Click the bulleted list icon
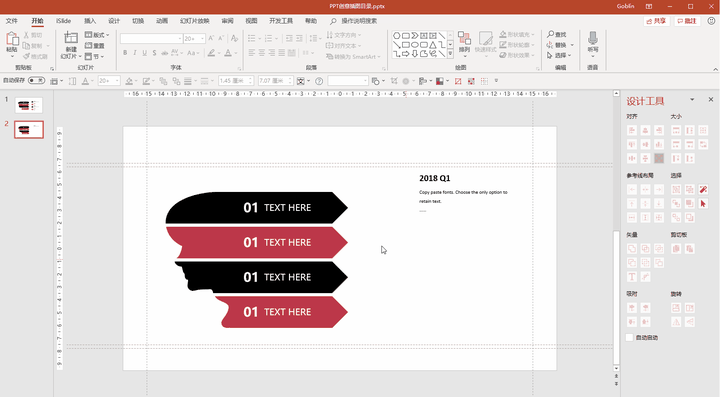Viewport: 720px width, 397px height. coord(252,39)
